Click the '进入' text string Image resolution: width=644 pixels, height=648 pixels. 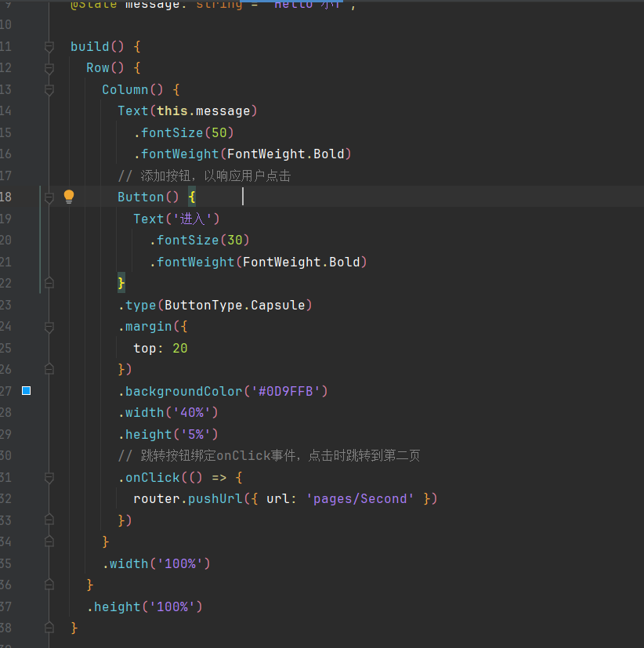pos(192,219)
